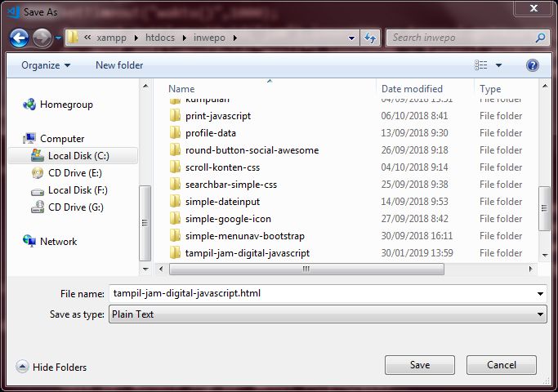Expand arrow after xampp breadcrumb
The height and width of the screenshot is (392, 558).
(136, 38)
